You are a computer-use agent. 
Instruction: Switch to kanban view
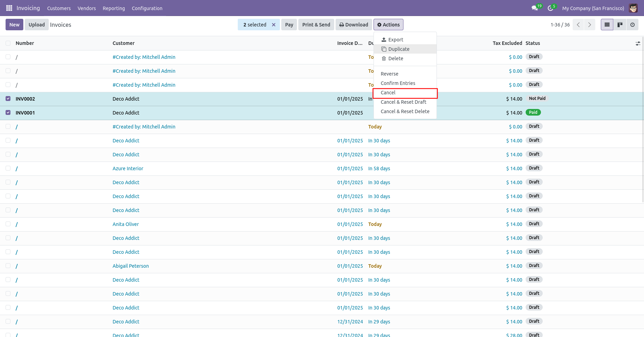(620, 25)
